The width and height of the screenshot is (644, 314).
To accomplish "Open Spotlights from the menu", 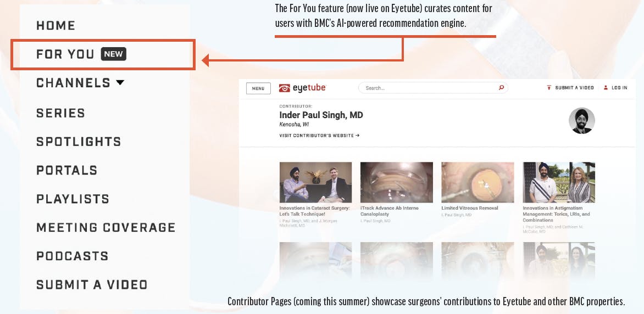I will click(x=79, y=142).
